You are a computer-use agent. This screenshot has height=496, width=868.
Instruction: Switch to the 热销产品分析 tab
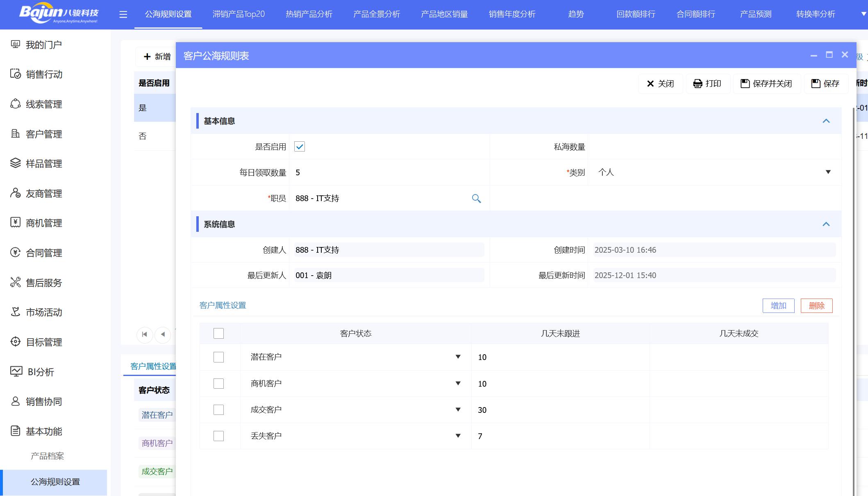click(308, 14)
